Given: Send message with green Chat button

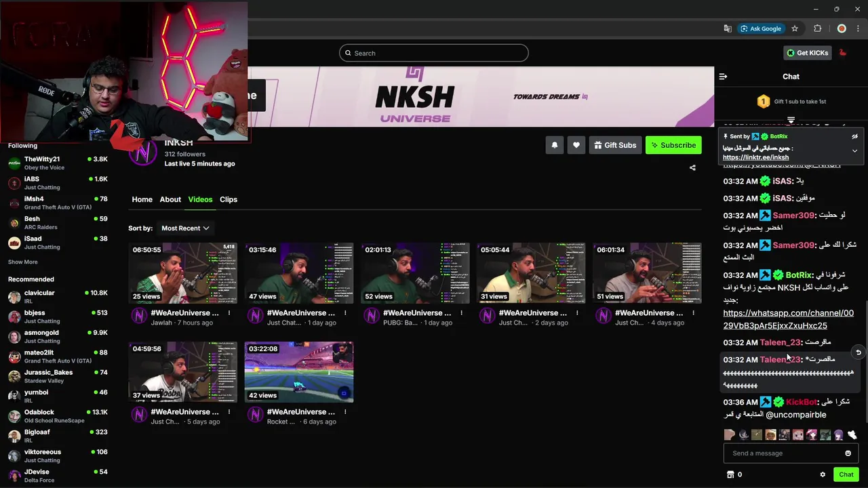Looking at the screenshot, I should click(x=846, y=474).
